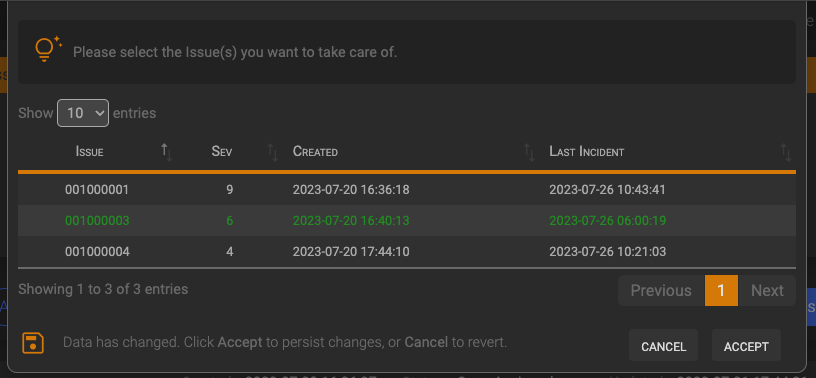Viewport: 816px width, 378px height.
Task: Click the Last Incident column header
Action: point(586,152)
